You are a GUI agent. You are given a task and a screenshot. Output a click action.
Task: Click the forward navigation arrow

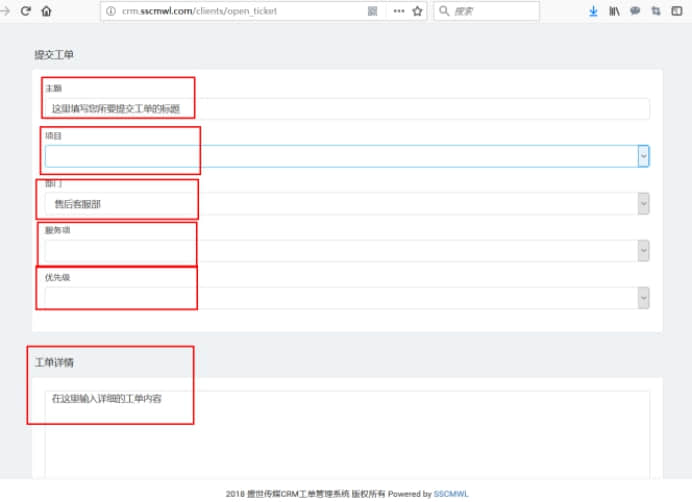[5, 11]
